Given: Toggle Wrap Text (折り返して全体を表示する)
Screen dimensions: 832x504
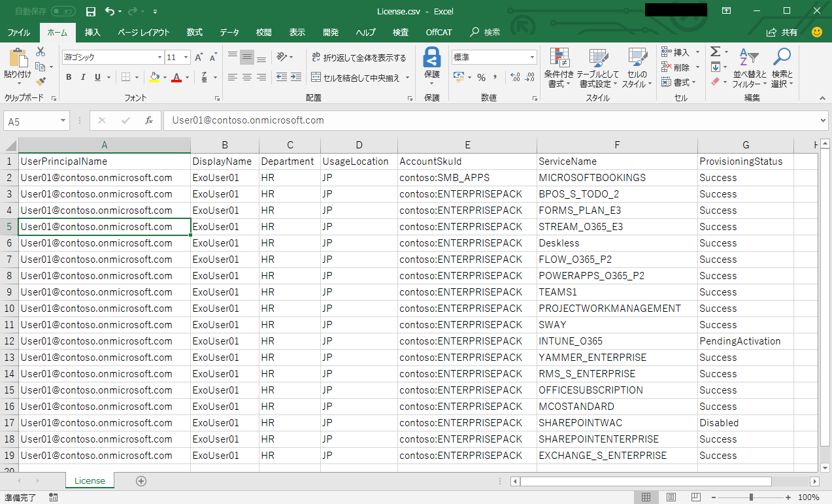Looking at the screenshot, I should pyautogui.click(x=359, y=58).
